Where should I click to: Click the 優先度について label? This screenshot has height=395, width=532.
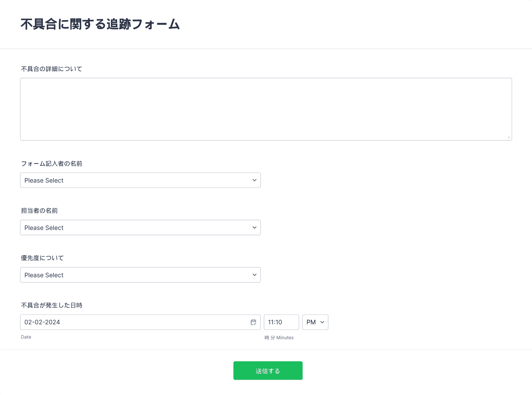point(42,258)
